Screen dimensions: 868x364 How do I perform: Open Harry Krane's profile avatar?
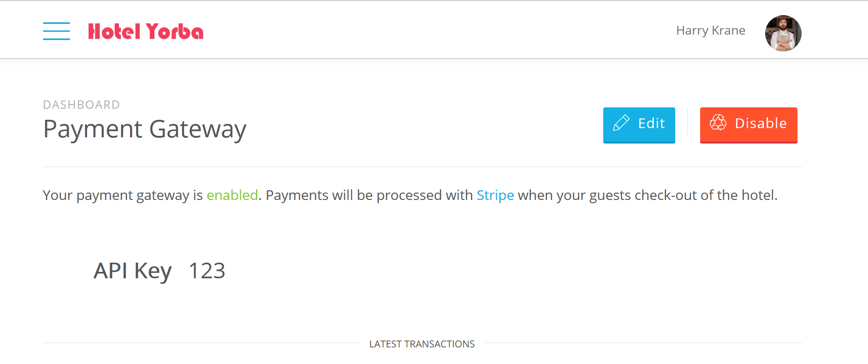tap(783, 33)
